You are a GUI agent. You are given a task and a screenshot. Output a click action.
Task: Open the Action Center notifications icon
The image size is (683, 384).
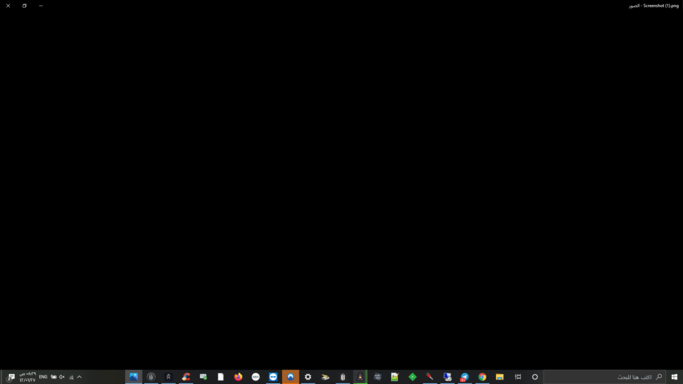[x=11, y=377]
